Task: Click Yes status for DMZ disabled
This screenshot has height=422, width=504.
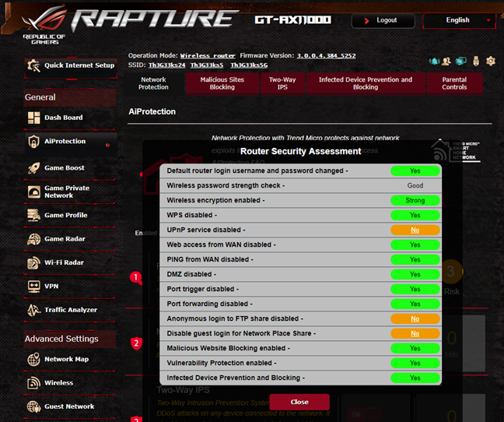Action: tap(415, 274)
